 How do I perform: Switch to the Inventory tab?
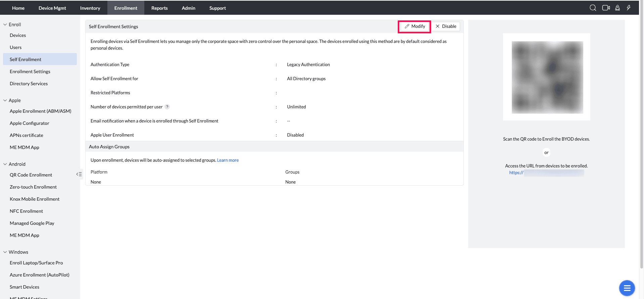90,8
